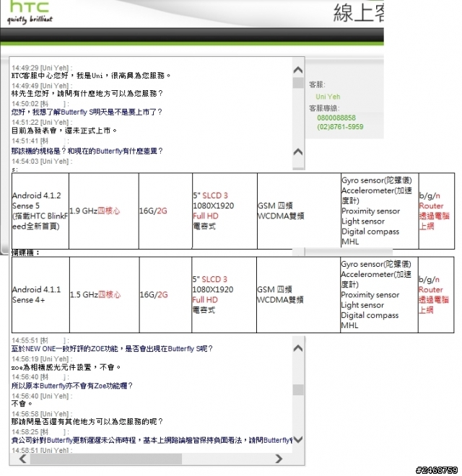The height and width of the screenshot is (476, 462).
Task: Click 'b/g/n Router' cell in Android 4.1.1 row
Action: tap(436, 295)
